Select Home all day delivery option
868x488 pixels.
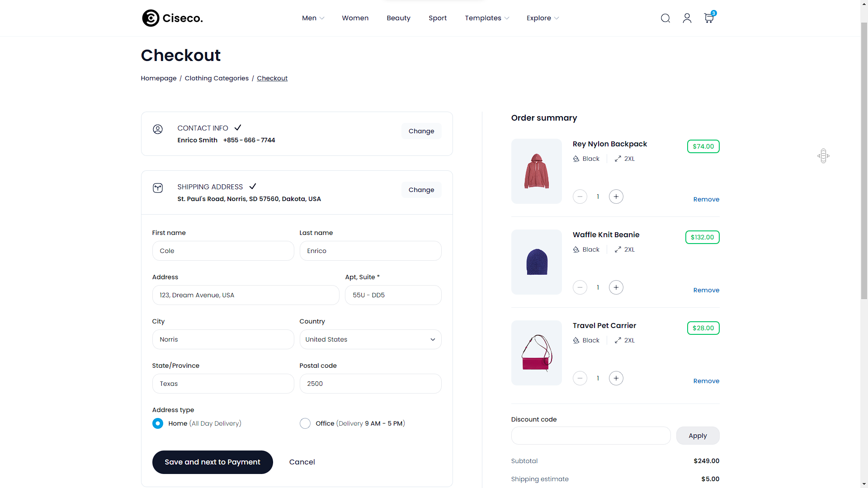coord(158,423)
